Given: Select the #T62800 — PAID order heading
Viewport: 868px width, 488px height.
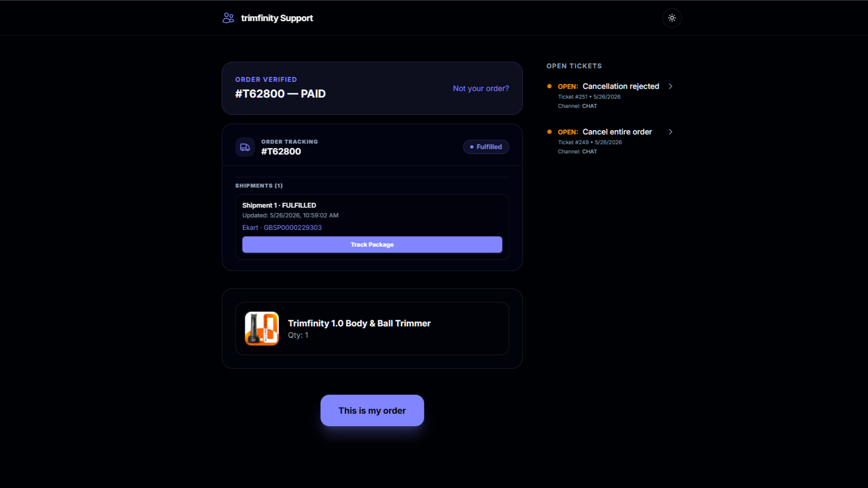Looking at the screenshot, I should coord(280,94).
